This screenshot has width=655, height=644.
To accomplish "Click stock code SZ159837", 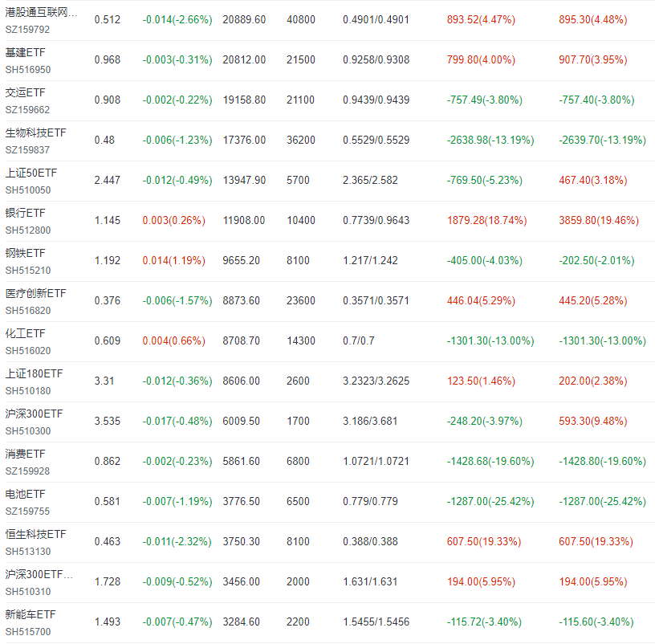I will (x=27, y=150).
